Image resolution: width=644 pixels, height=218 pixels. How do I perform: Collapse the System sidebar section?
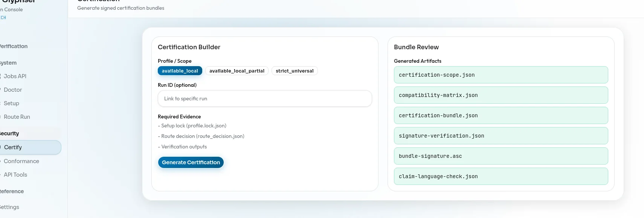point(8,63)
